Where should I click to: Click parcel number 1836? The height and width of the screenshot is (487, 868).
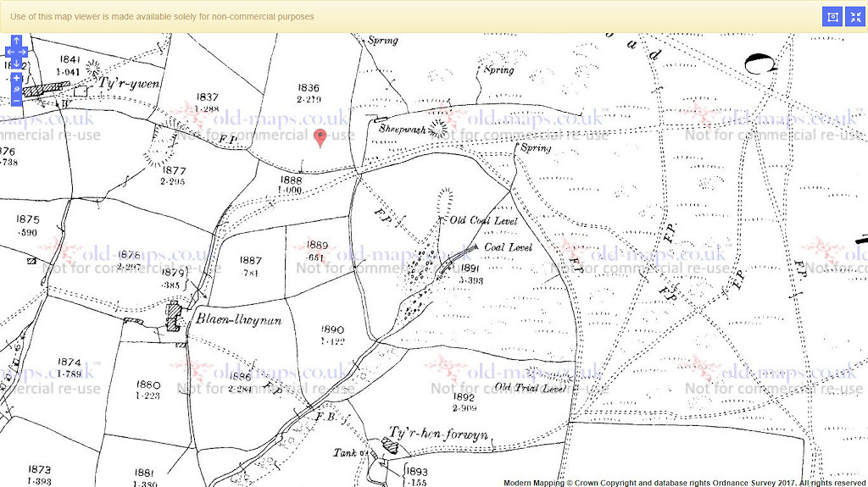[x=309, y=88]
